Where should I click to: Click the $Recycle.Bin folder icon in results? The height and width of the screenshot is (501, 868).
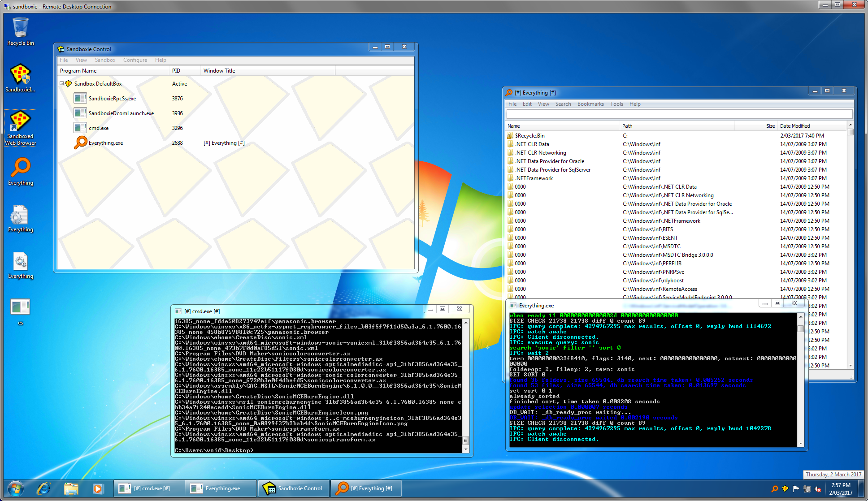(x=510, y=136)
